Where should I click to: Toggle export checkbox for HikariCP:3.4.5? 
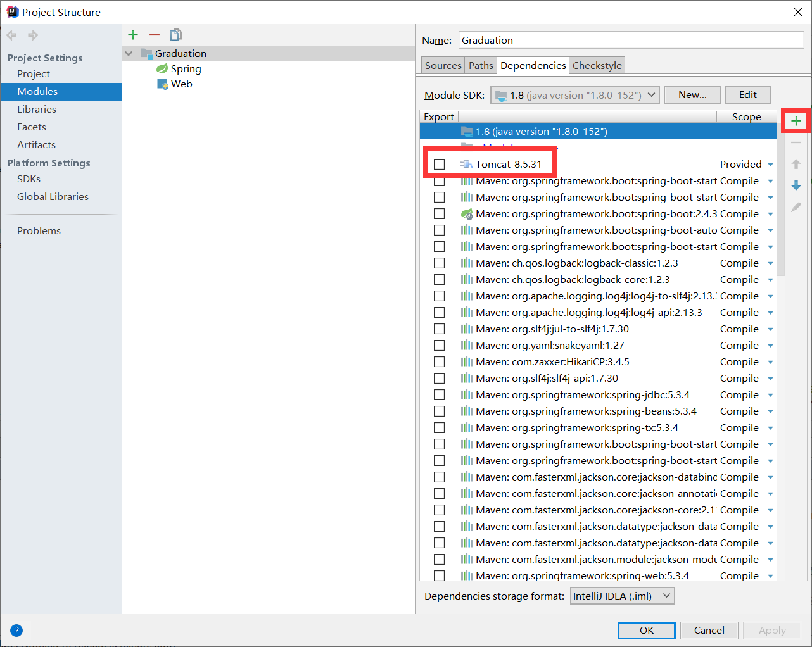click(x=439, y=361)
